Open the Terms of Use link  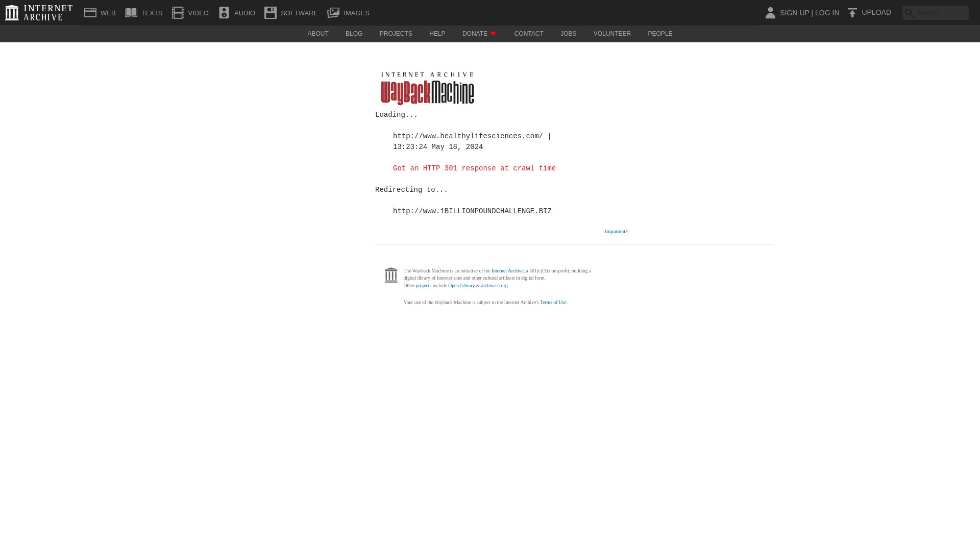553,302
